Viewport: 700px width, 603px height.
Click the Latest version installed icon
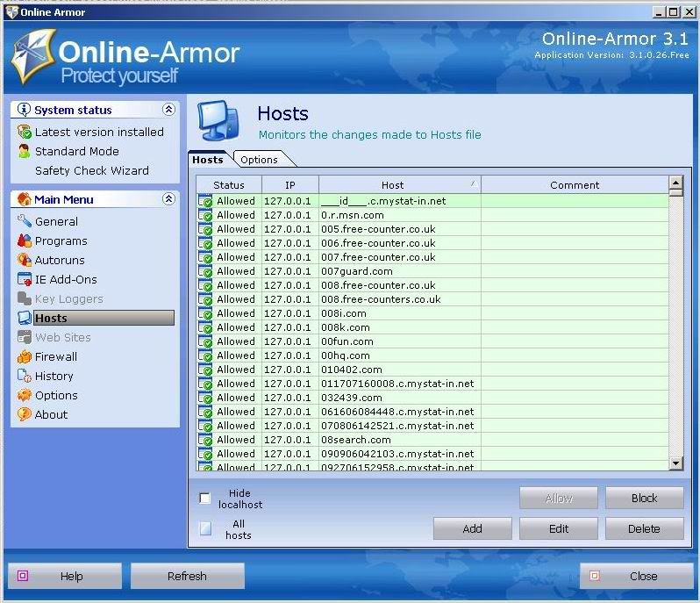24,132
